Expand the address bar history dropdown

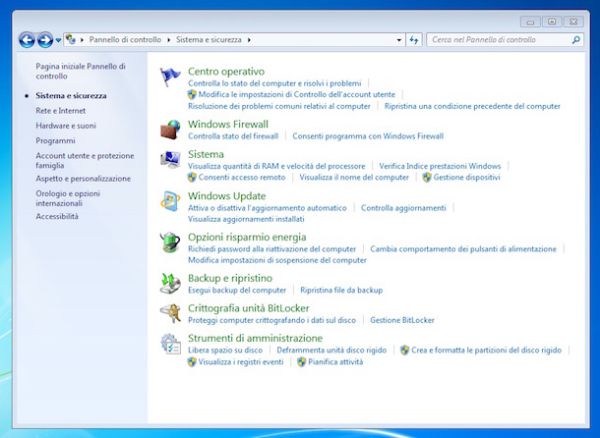click(x=399, y=40)
